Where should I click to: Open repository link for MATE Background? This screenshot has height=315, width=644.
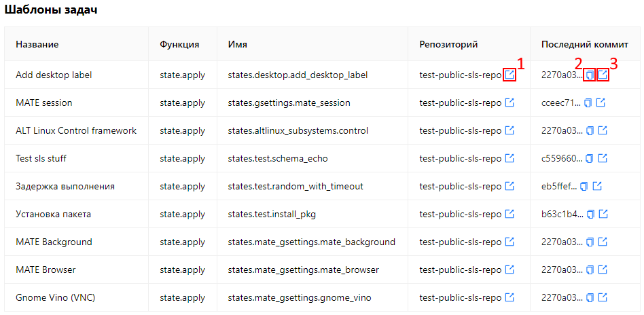pyautogui.click(x=509, y=242)
